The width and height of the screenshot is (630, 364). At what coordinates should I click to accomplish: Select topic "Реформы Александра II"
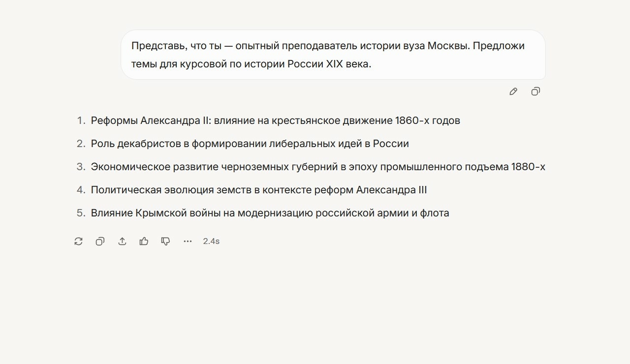click(x=275, y=120)
